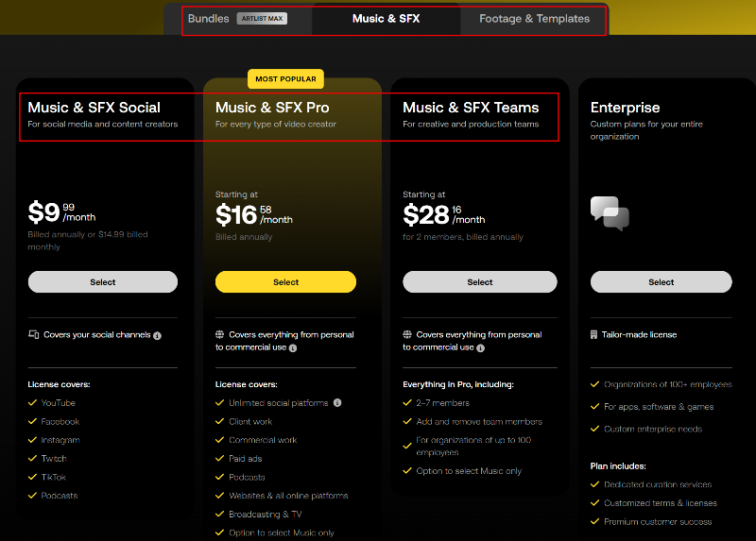Click the Most Popular badge
756x541 pixels.
pyautogui.click(x=285, y=79)
